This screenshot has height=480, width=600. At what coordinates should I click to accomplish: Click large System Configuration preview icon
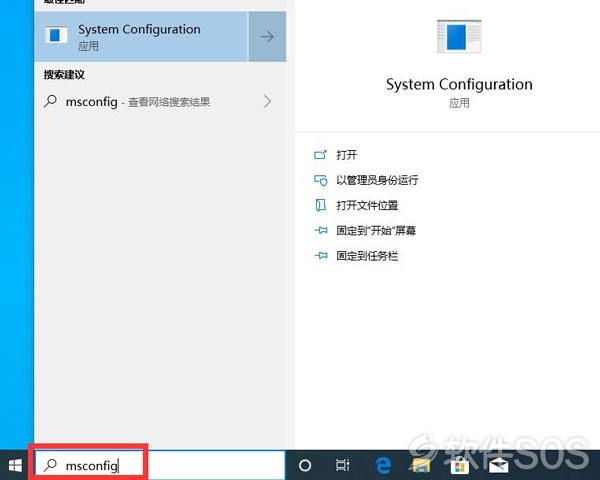click(x=459, y=36)
